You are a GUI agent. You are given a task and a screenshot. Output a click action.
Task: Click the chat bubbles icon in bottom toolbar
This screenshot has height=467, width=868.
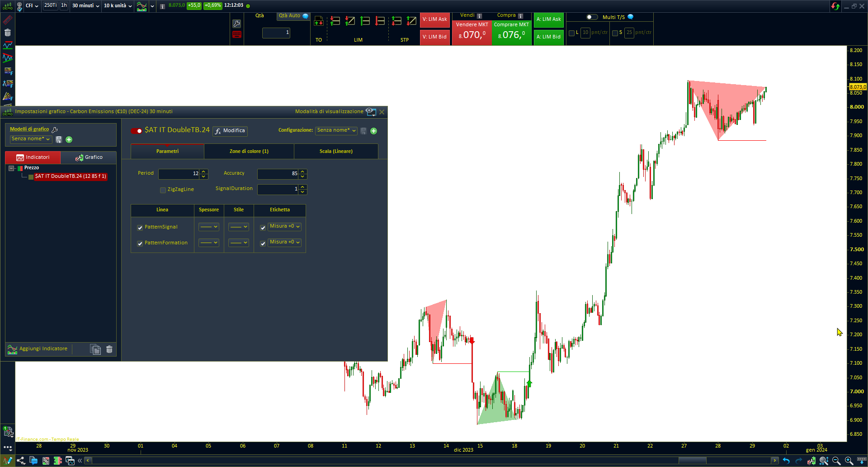(x=33, y=461)
